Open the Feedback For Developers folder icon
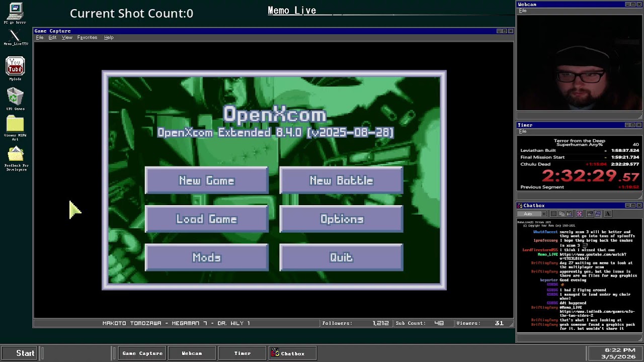 point(16,159)
